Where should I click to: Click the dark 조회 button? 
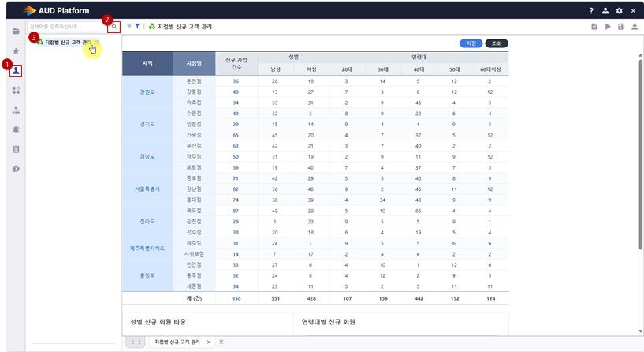(497, 43)
